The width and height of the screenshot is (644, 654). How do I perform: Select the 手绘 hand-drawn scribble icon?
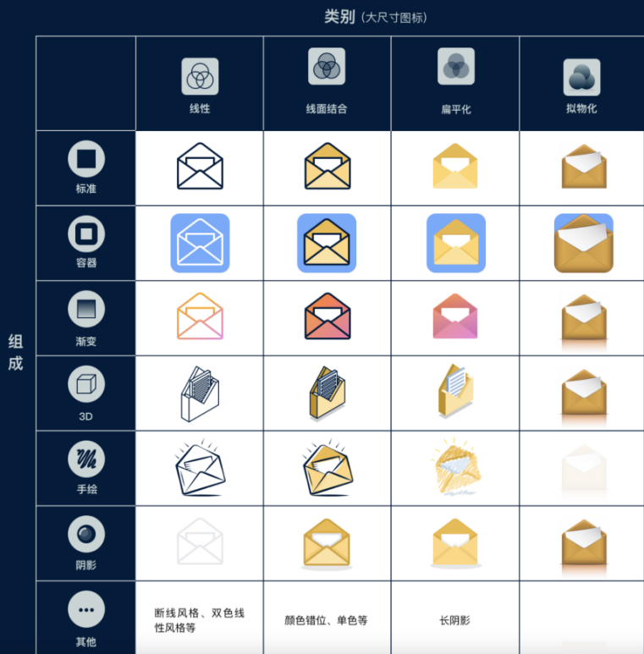(86, 459)
